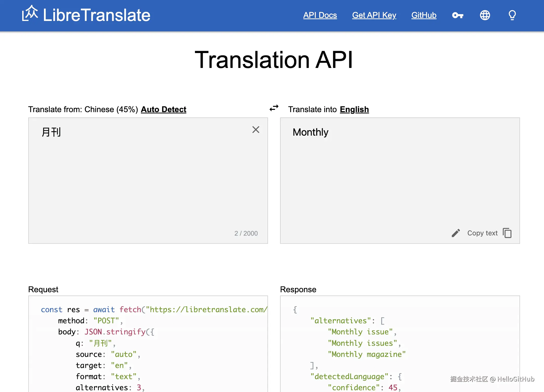Click the LibreTranslate title text
This screenshot has height=392, width=544.
(96, 15)
